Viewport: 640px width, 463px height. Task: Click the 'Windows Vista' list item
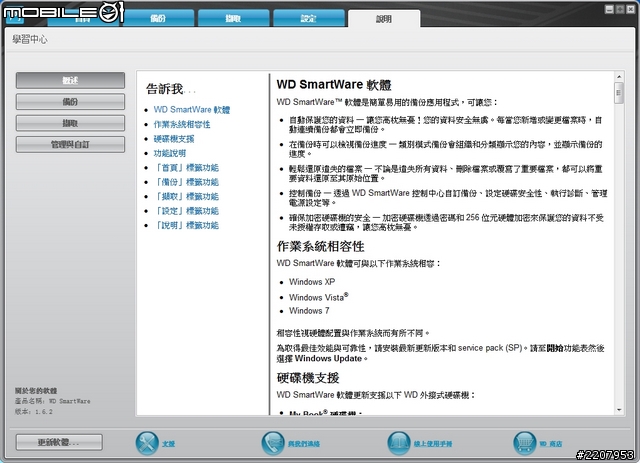[x=319, y=297]
